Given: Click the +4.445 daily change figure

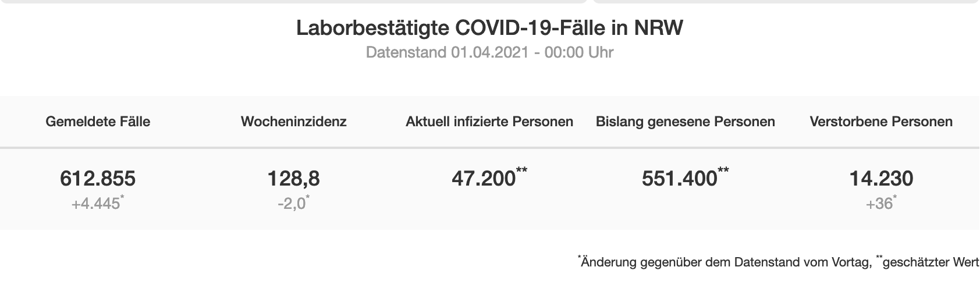Looking at the screenshot, I should (x=95, y=204).
